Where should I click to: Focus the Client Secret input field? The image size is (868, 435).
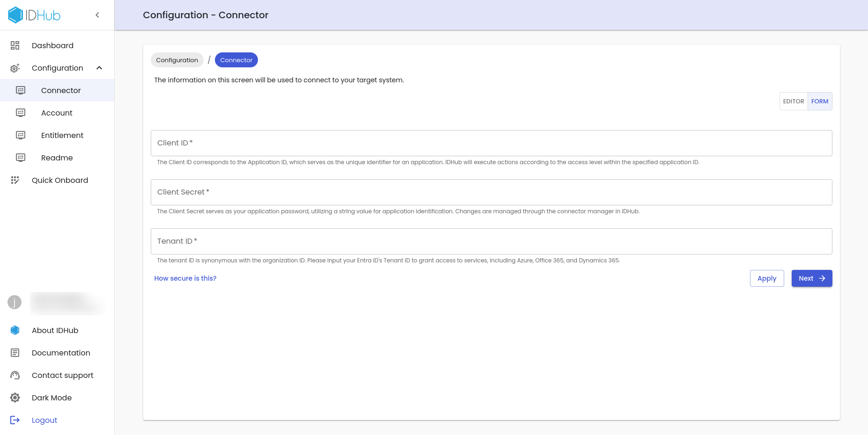point(491,192)
